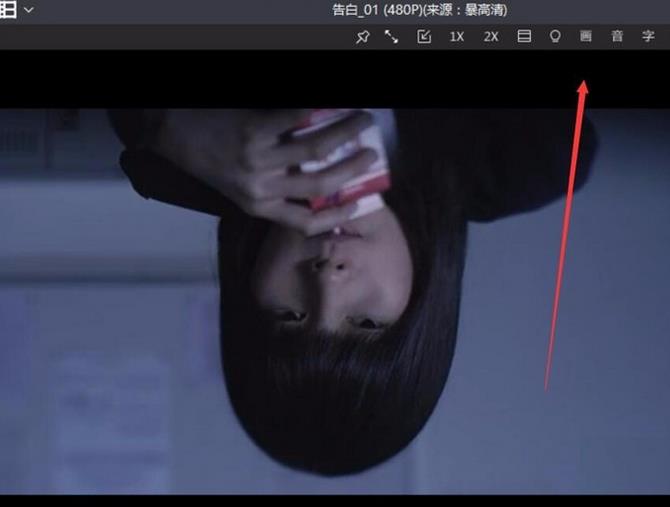Image resolution: width=670 pixels, height=507 pixels.
Task: Click the light bulb icon
Action: (x=555, y=36)
